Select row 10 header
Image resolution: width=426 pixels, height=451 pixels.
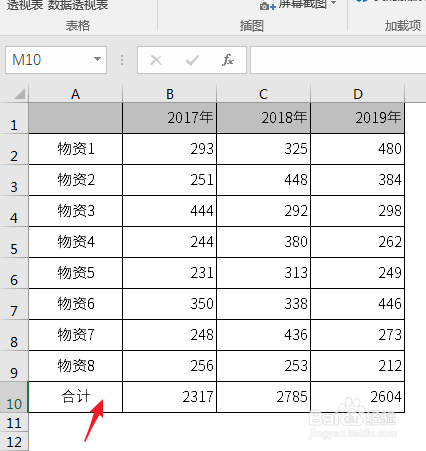pyautogui.click(x=14, y=397)
